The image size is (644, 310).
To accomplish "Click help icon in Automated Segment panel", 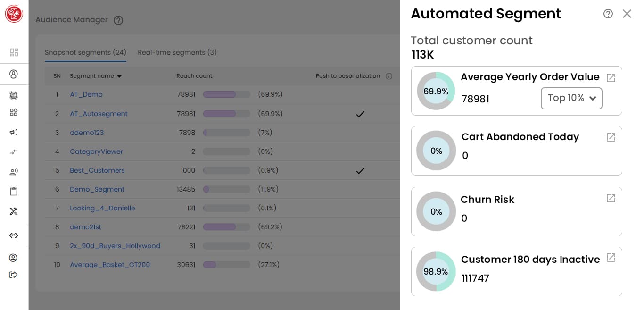I will (x=608, y=14).
